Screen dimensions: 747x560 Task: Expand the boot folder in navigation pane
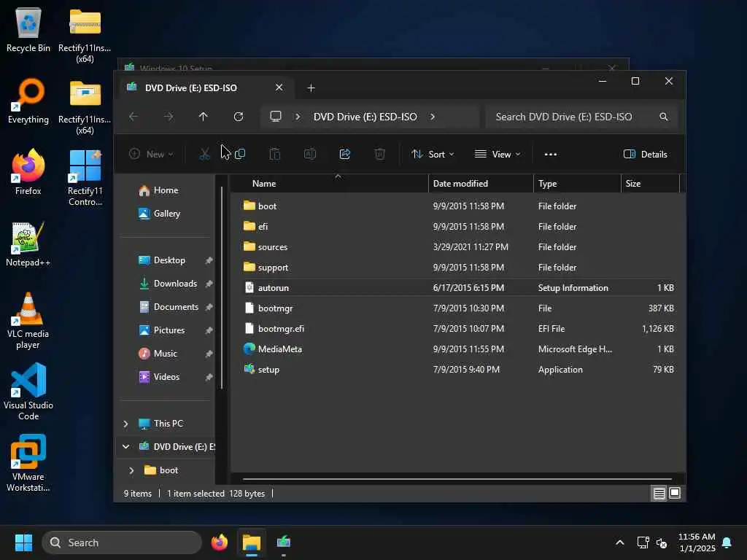pyautogui.click(x=131, y=470)
